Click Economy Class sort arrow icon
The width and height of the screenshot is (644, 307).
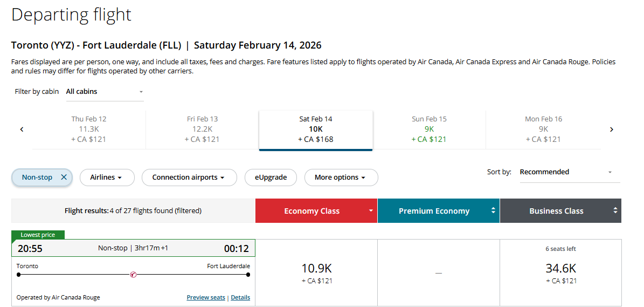[x=370, y=211]
